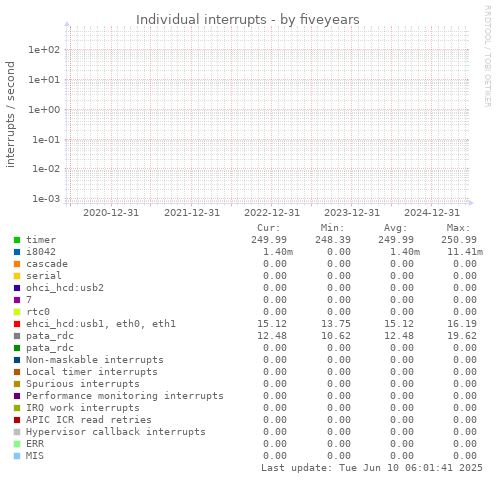The width and height of the screenshot is (497, 480).
Task: Click the blue i8042 legend swatch
Action: (17, 252)
